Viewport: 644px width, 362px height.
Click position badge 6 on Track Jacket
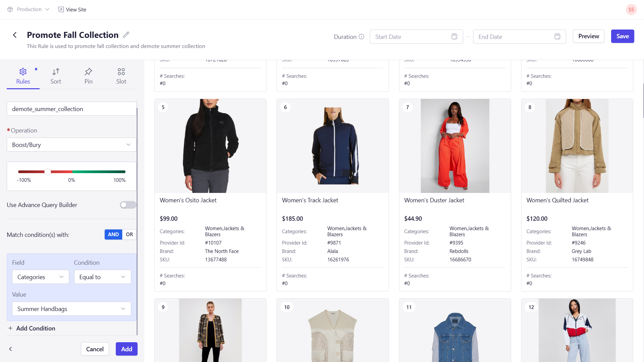click(x=285, y=107)
